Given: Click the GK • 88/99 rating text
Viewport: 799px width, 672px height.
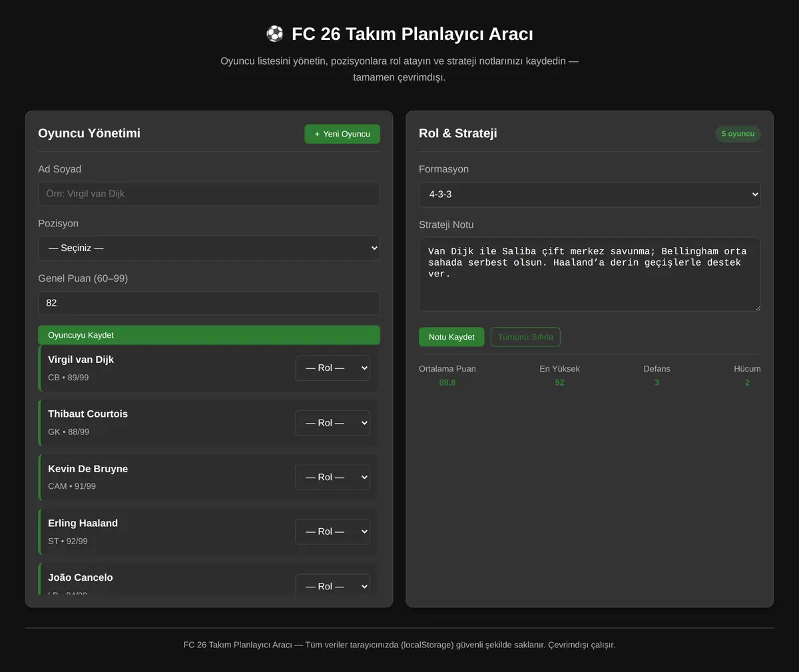Looking at the screenshot, I should click(x=69, y=432).
